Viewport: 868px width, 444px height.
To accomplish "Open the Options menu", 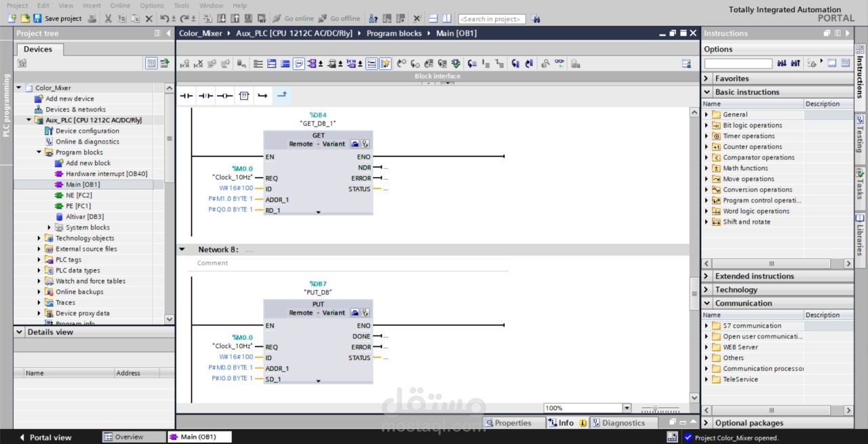I will 152,5.
